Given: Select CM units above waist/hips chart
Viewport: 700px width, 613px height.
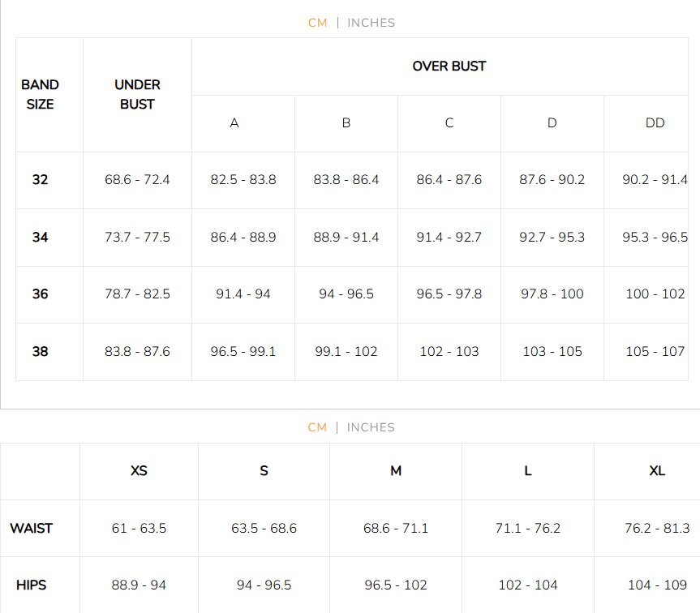Looking at the screenshot, I should (317, 427).
